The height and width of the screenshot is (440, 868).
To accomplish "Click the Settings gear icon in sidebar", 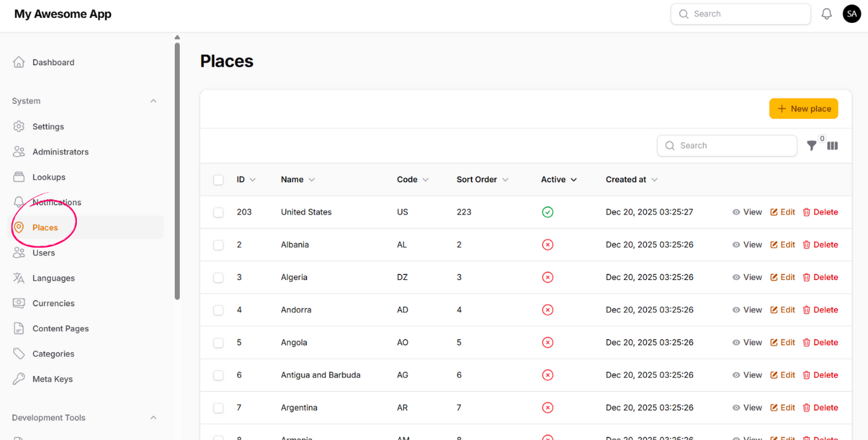I will point(19,126).
